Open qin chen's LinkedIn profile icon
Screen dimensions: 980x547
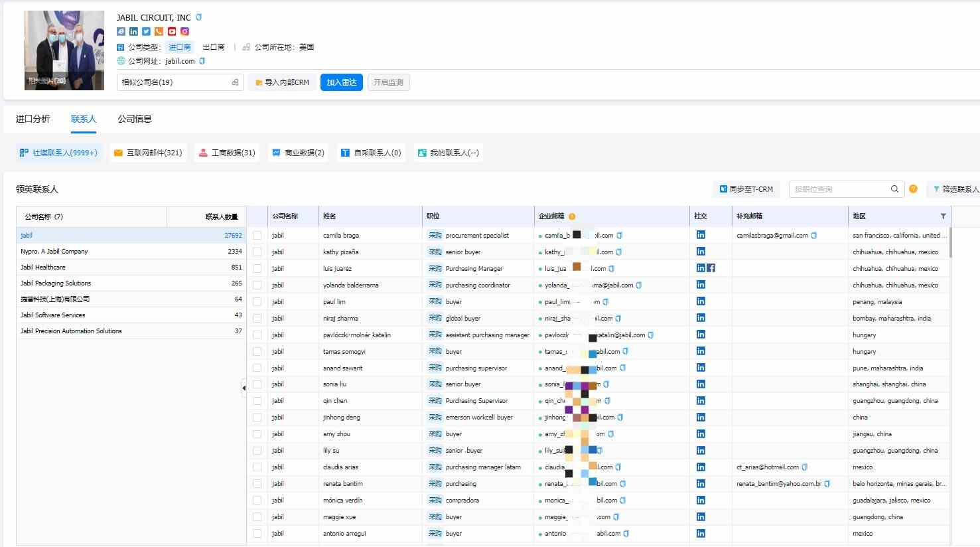click(701, 401)
